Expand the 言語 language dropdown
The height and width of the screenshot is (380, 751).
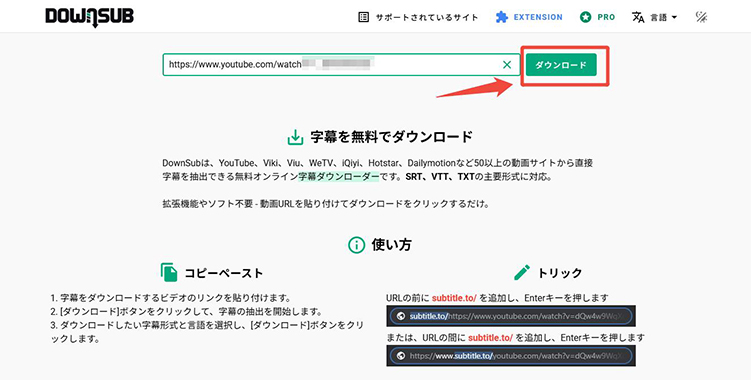coord(663,17)
